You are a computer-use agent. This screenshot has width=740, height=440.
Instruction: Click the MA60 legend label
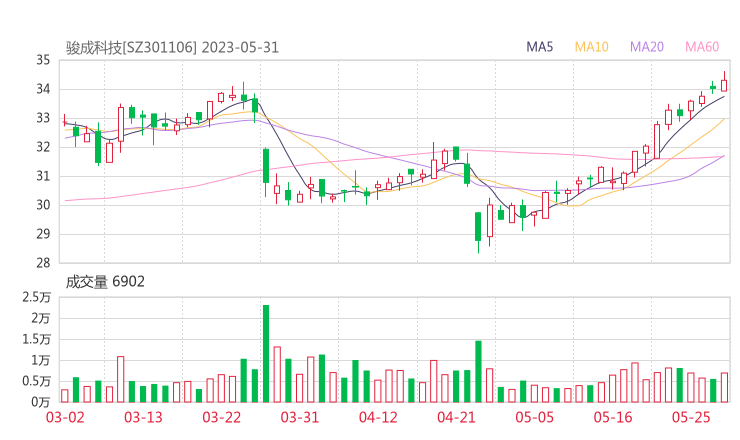702,47
